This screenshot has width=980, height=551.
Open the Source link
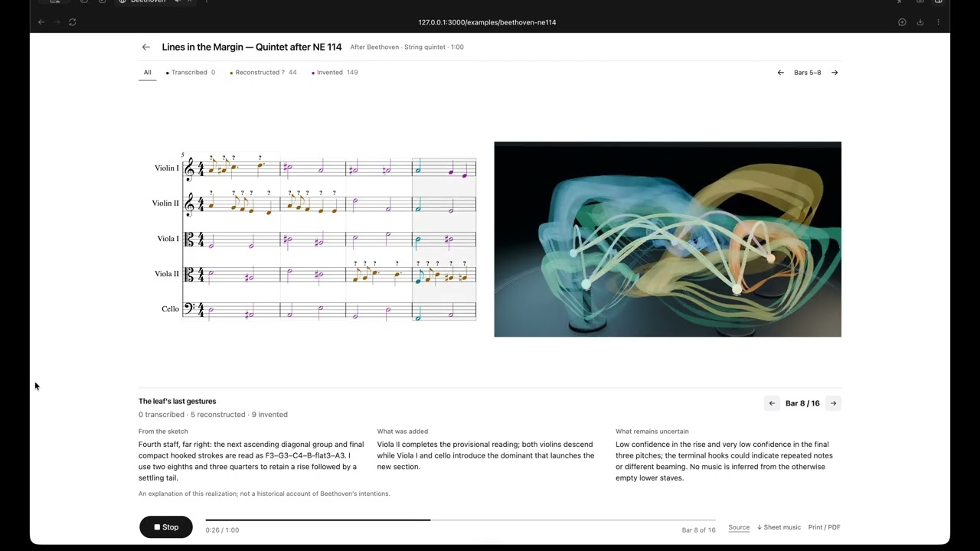(x=739, y=527)
